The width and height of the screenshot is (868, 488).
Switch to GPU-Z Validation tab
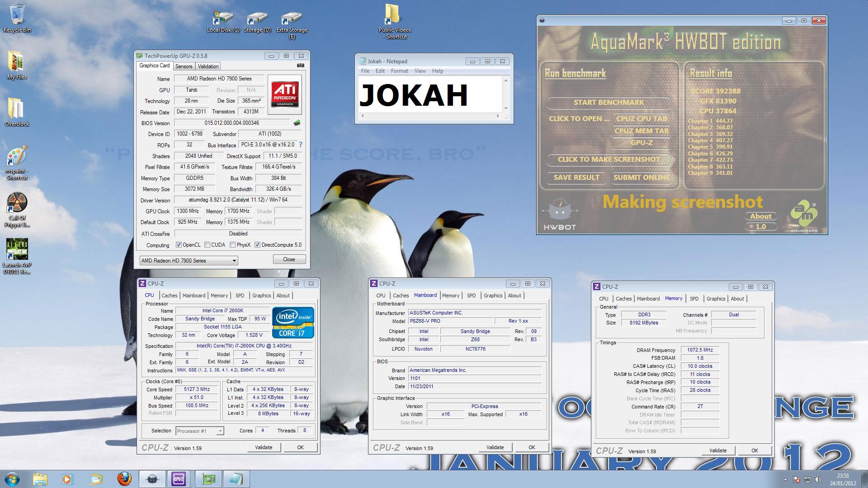(208, 66)
